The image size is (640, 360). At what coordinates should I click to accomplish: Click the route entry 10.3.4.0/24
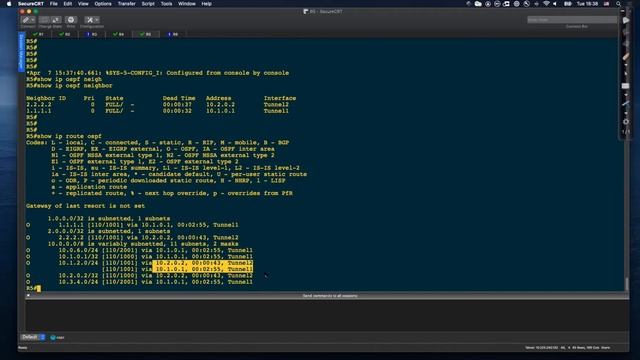[x=139, y=282]
